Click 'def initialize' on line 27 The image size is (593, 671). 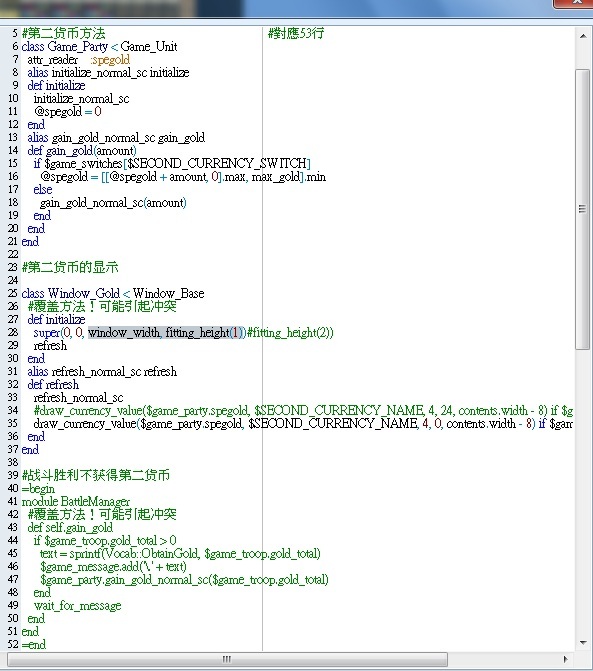[56, 320]
